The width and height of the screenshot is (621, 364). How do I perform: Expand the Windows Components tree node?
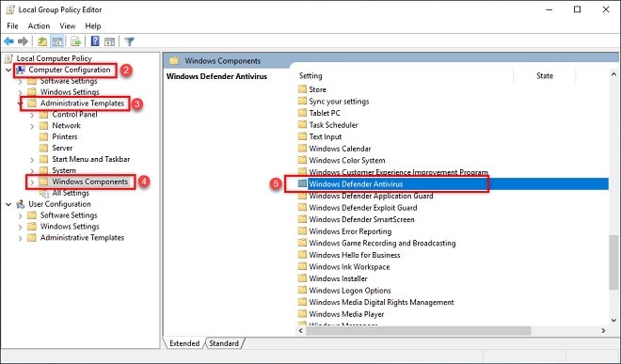[x=32, y=182]
